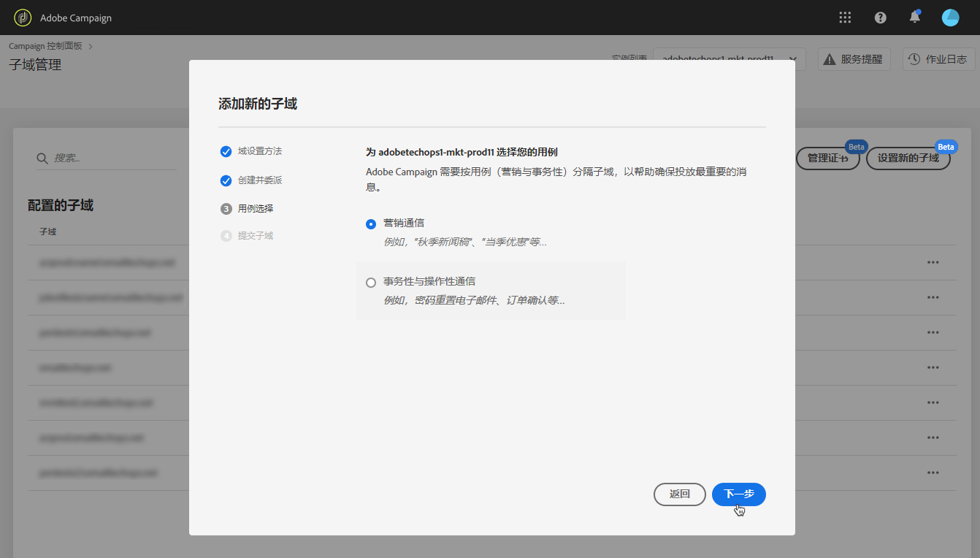
Task: Open more options for the seventh subdomain row
Action: click(x=933, y=473)
